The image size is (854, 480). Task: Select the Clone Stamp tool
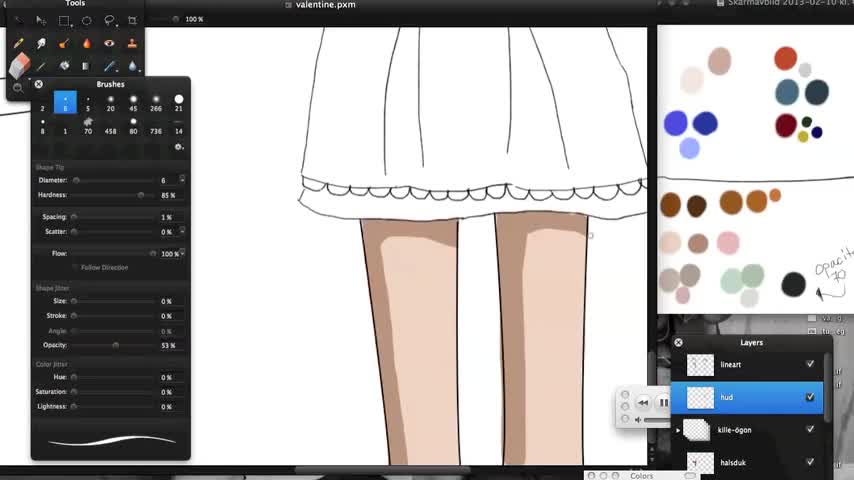[x=132, y=43]
